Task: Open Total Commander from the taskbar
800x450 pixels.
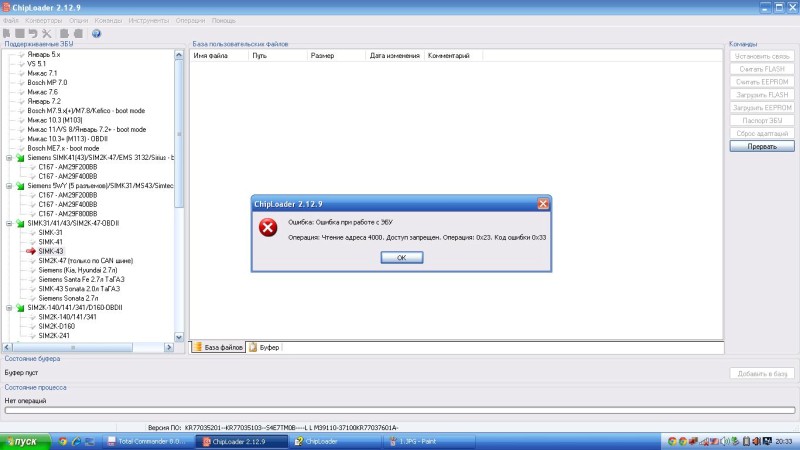Action: 152,441
